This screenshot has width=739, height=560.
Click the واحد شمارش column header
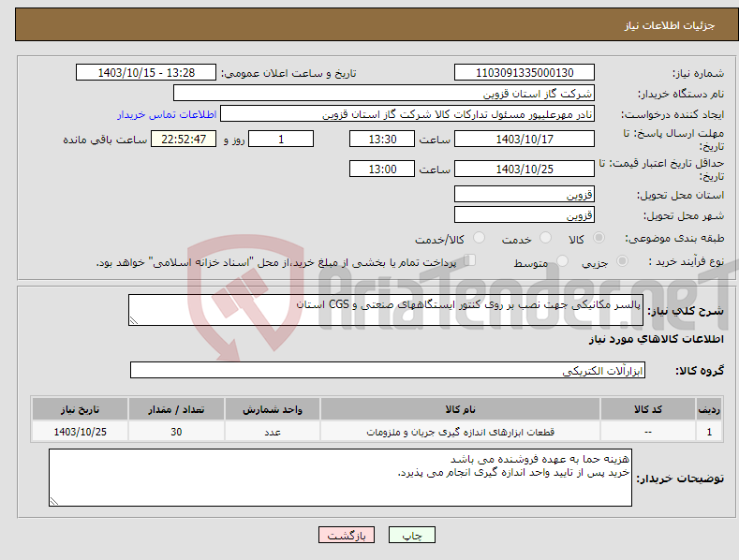pos(273,409)
